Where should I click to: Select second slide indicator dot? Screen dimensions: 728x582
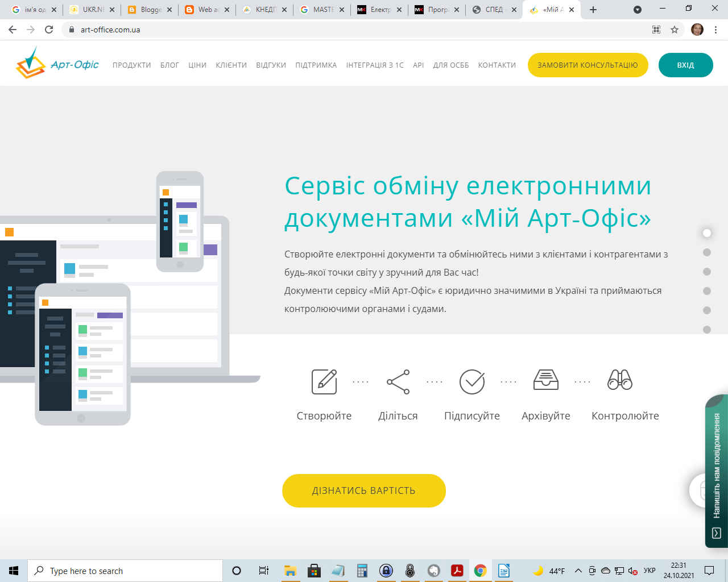(x=707, y=252)
